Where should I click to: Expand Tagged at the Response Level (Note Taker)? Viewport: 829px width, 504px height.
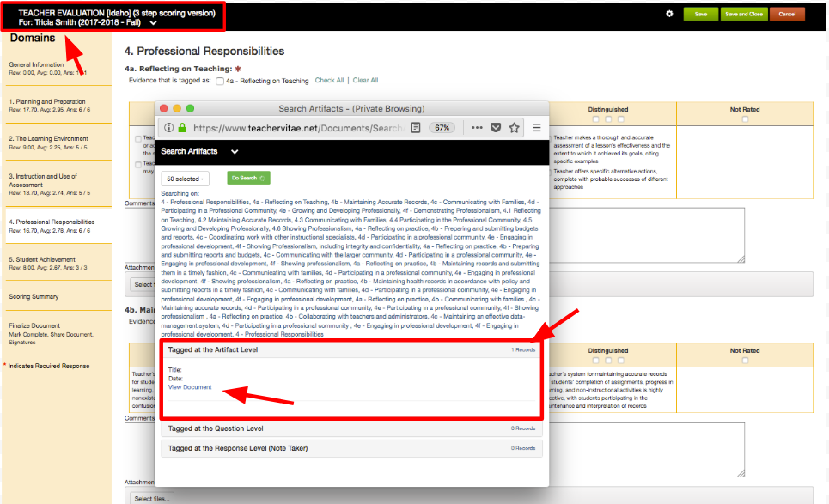351,448
